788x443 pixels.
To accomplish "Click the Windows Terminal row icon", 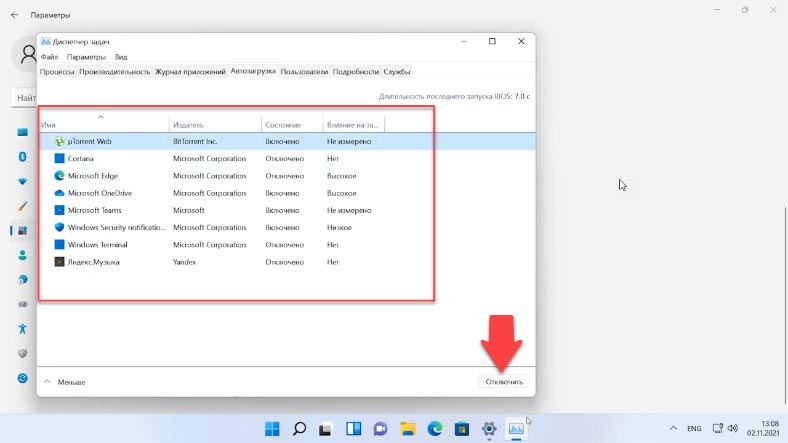I will 59,245.
